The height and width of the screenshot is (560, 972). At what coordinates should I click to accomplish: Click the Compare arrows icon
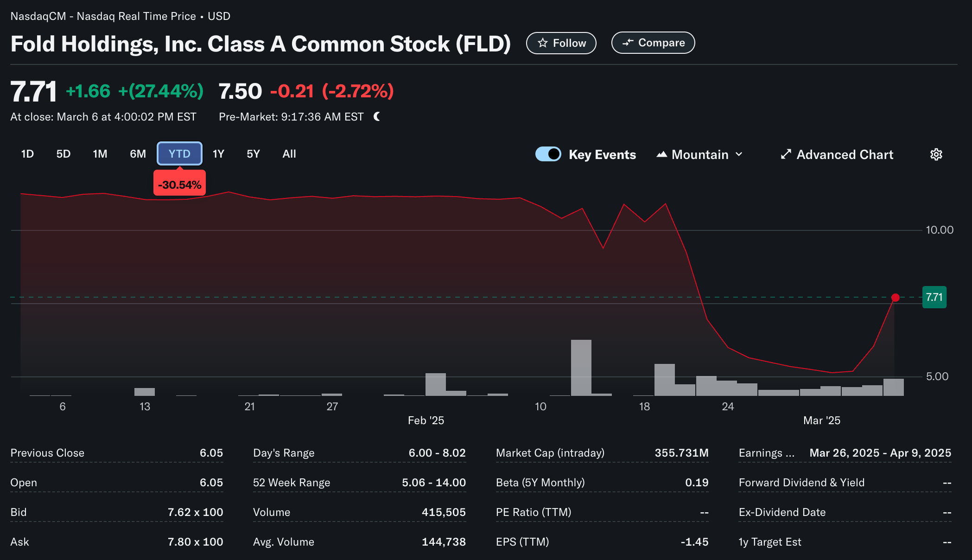[x=628, y=43]
